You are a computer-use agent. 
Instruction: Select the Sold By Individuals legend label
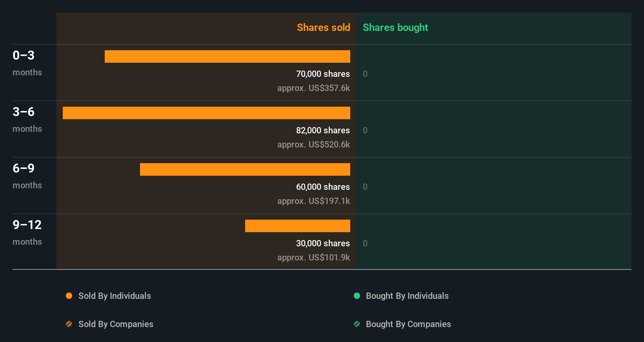tap(115, 296)
